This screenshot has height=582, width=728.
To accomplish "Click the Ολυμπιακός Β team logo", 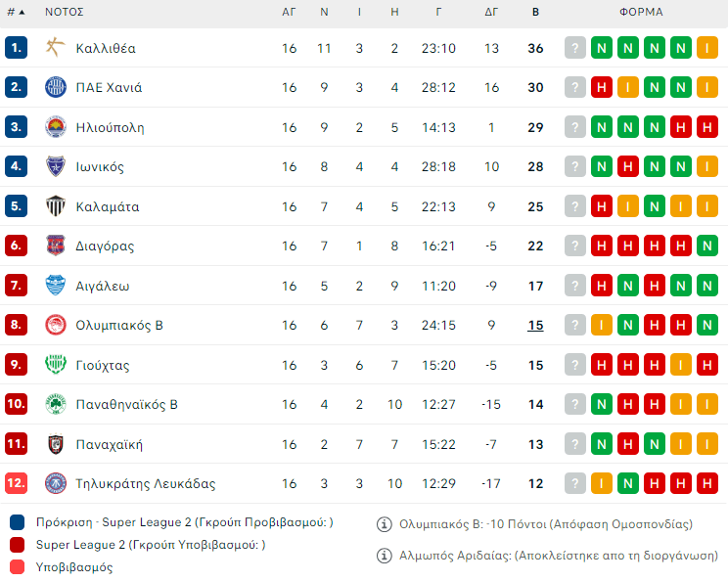I will pyautogui.click(x=55, y=325).
